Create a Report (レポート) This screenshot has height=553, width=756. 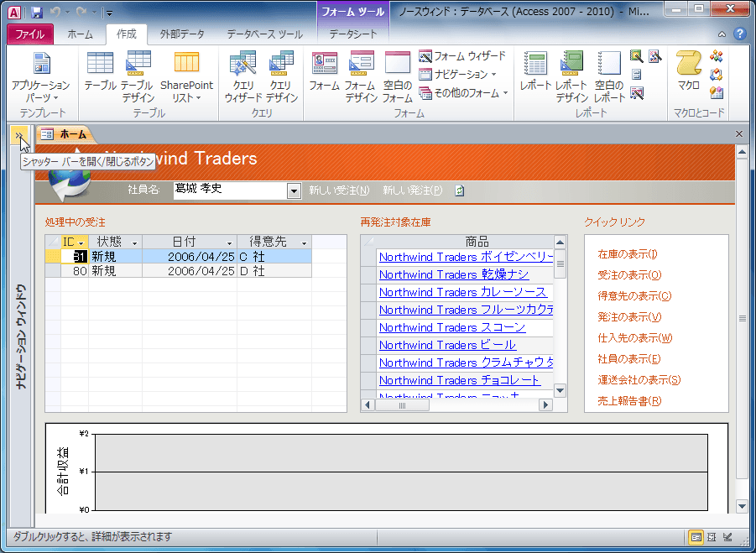click(x=535, y=70)
